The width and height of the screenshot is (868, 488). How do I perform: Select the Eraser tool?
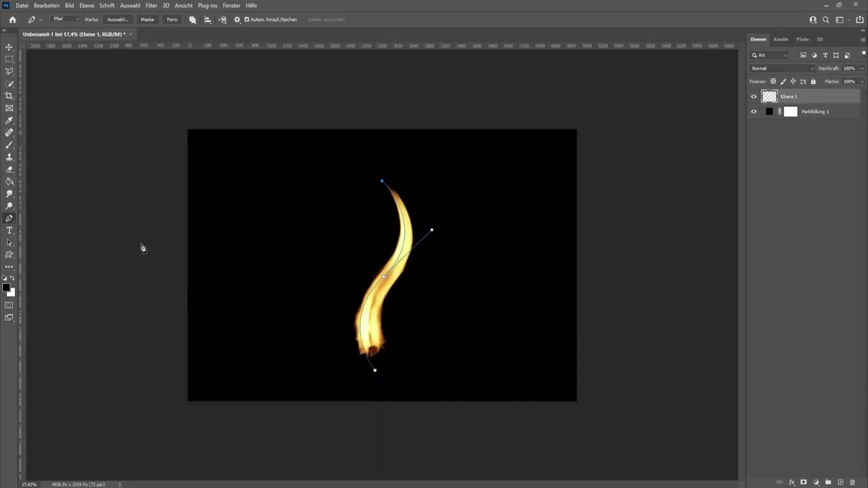click(9, 169)
